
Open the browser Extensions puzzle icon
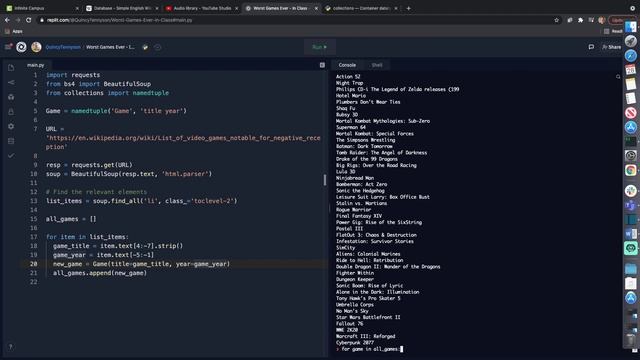click(580, 20)
